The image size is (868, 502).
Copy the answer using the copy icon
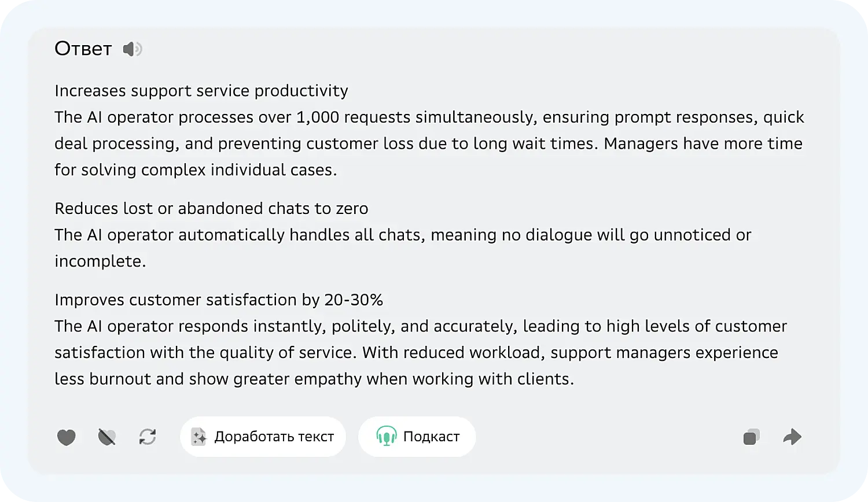tap(751, 437)
